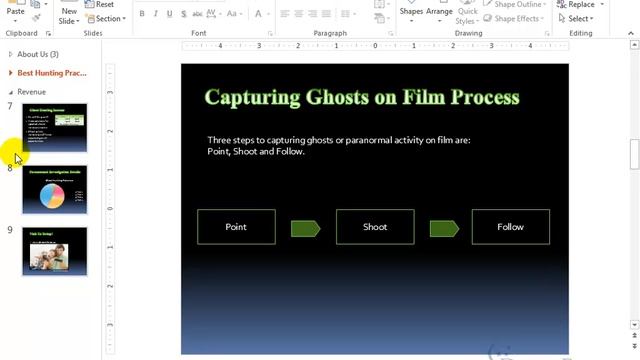This screenshot has width=640, height=360.
Task: Click the vertical scrollbar thumb
Action: click(634, 154)
